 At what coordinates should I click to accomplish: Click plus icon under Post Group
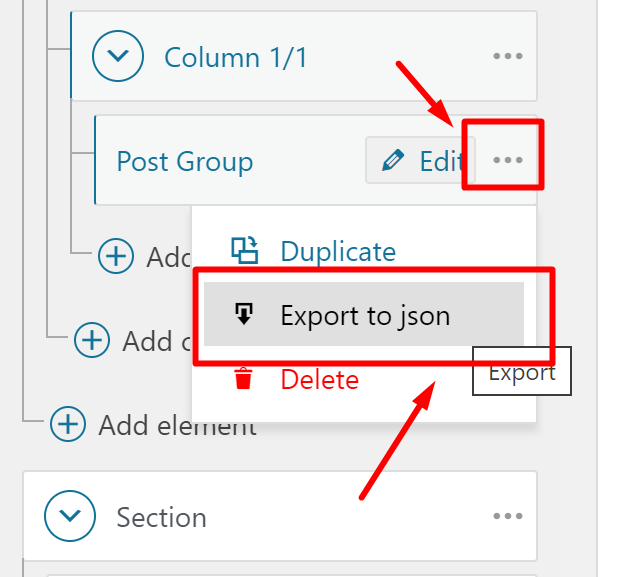pyautogui.click(x=116, y=256)
